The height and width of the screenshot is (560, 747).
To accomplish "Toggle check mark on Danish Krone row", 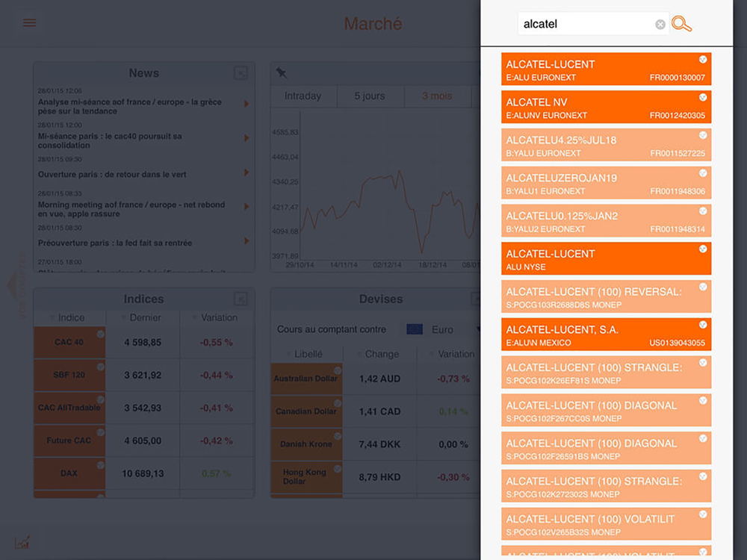I will click(x=338, y=436).
